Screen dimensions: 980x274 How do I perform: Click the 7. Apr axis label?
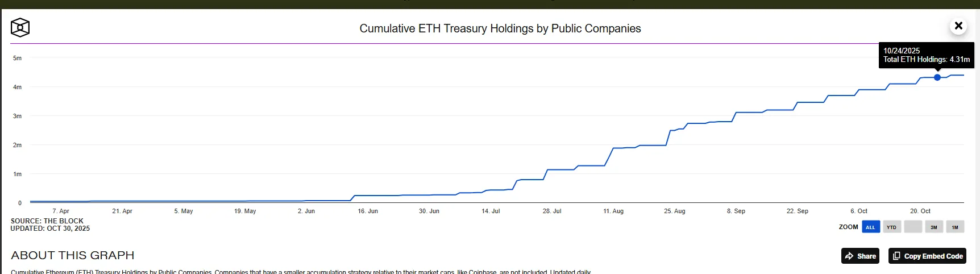click(61, 211)
